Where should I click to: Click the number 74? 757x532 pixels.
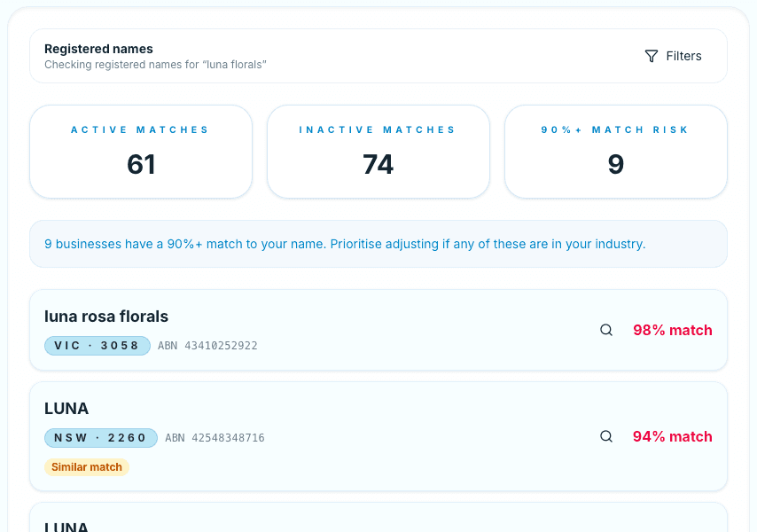[x=378, y=164]
